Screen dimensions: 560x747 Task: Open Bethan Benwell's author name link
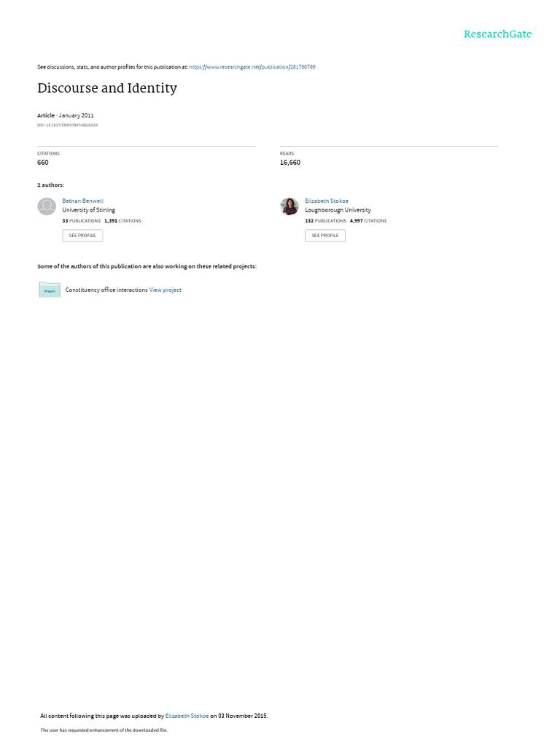click(82, 201)
